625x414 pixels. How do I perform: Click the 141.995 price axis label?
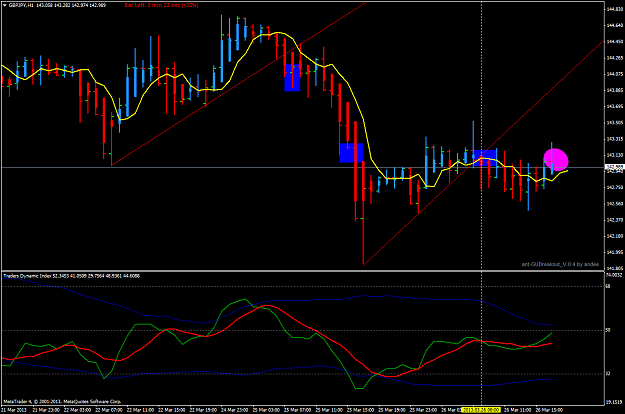[614, 252]
